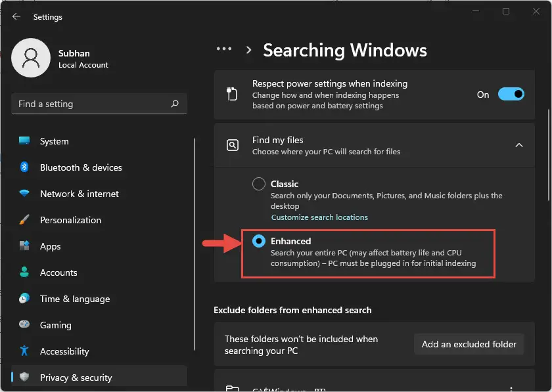This screenshot has height=392, width=552.
Task: Select the Privacy & security shield icon
Action: pyautogui.click(x=24, y=377)
